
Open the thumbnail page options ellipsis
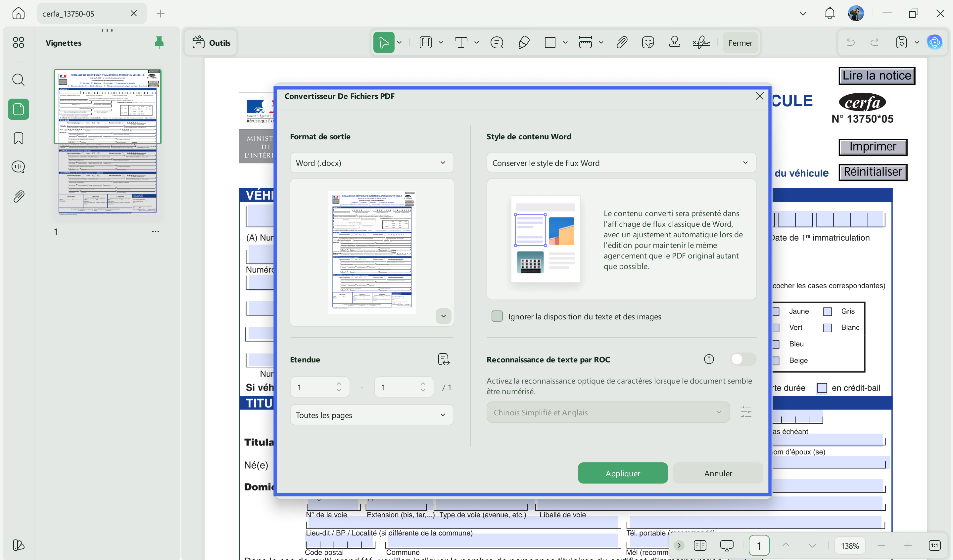click(156, 231)
